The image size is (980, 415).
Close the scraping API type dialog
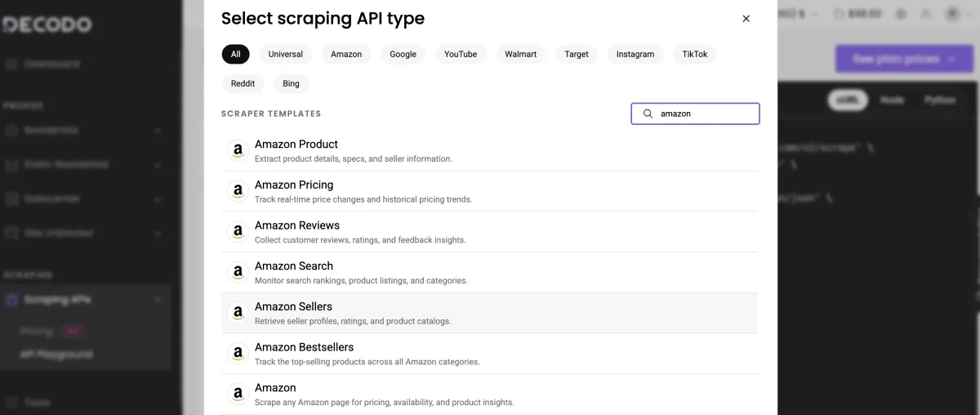746,19
